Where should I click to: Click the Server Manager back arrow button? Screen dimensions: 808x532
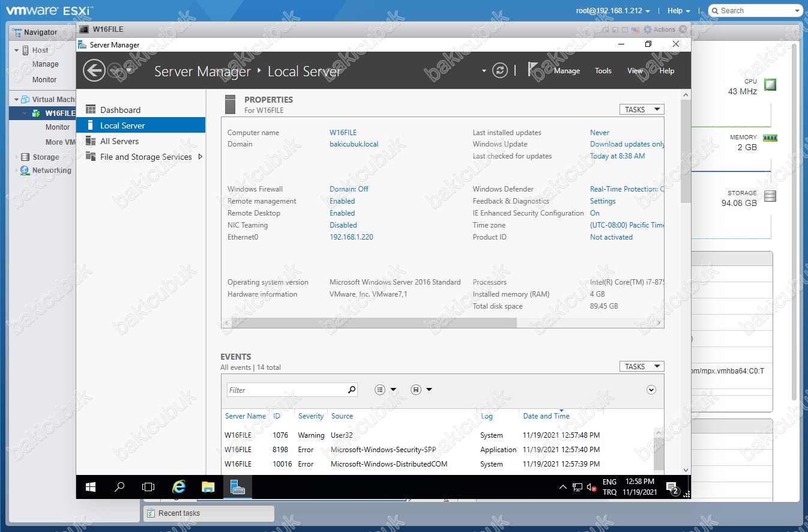[94, 71]
